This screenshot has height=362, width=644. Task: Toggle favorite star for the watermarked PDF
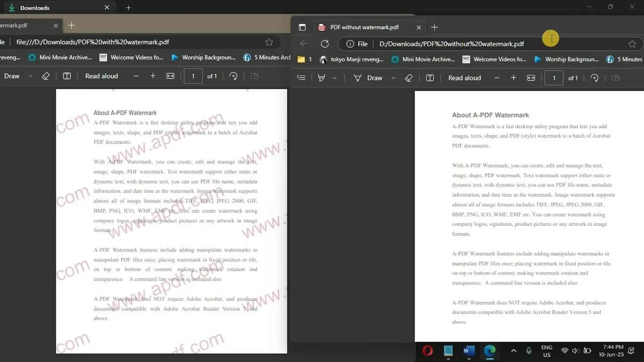coord(269,42)
